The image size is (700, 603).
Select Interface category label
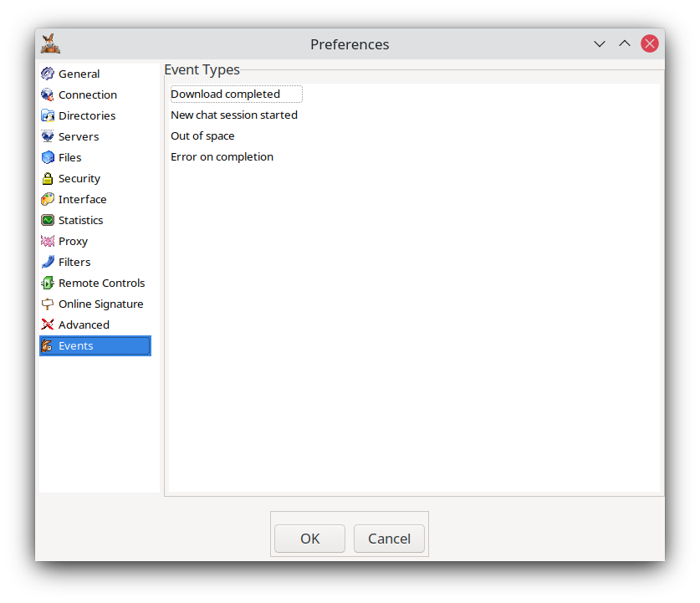coord(83,199)
